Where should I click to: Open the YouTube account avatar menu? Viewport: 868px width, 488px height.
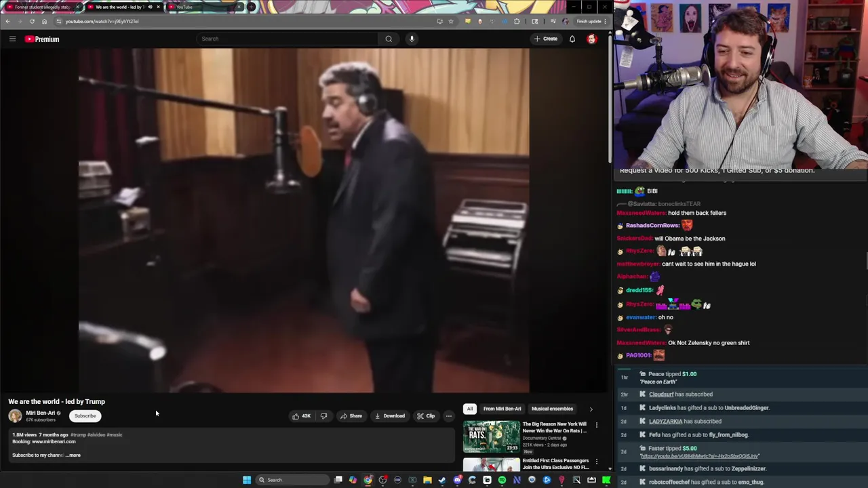[x=592, y=39]
